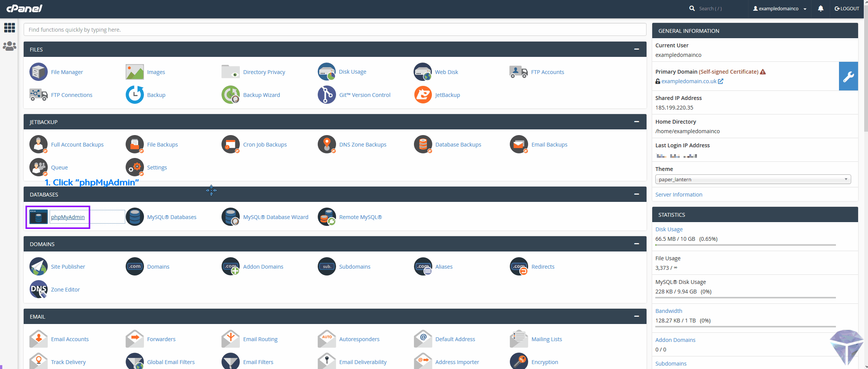
Task: Click the notifications bell icon
Action: (821, 8)
